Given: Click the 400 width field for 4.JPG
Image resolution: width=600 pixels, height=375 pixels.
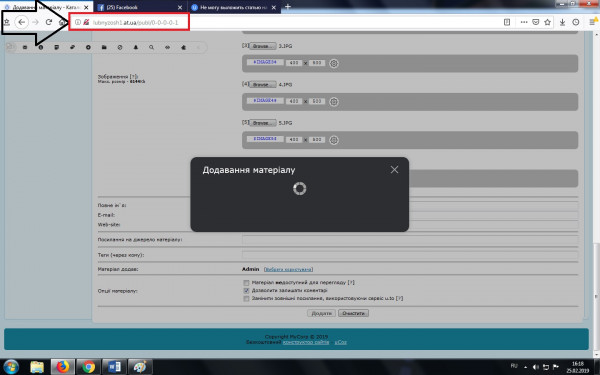Looking at the screenshot, I should (x=294, y=101).
